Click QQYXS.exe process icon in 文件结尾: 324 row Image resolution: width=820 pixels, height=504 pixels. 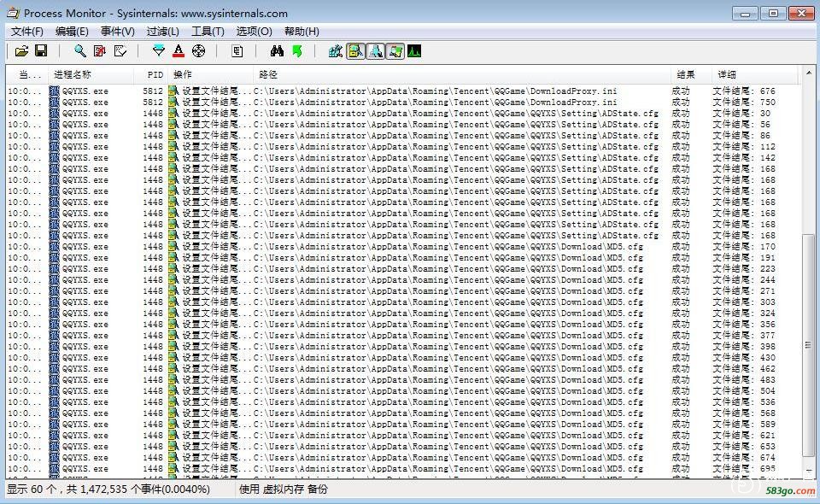(x=55, y=314)
